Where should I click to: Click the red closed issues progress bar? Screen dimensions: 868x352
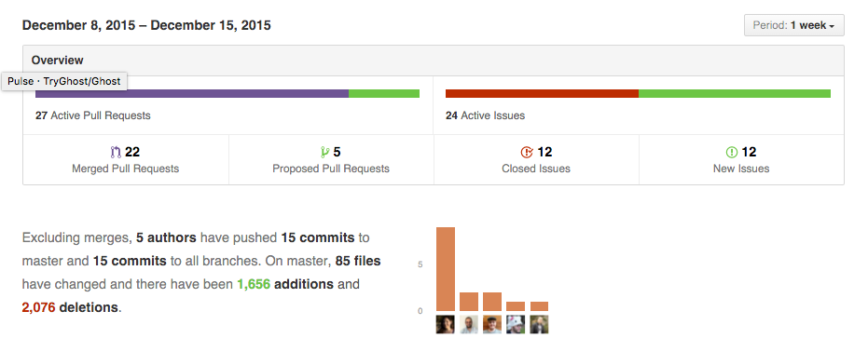542,93
